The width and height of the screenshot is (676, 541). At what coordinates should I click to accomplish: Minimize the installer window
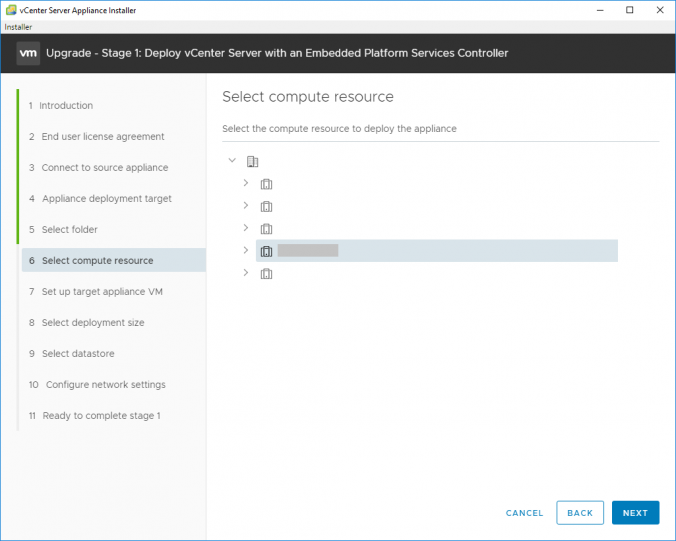(x=600, y=10)
